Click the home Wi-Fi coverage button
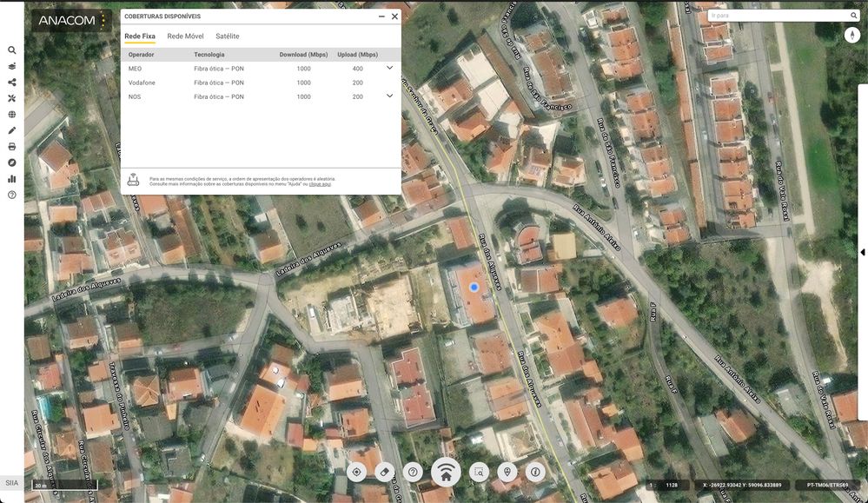868x503 pixels. pos(446,472)
